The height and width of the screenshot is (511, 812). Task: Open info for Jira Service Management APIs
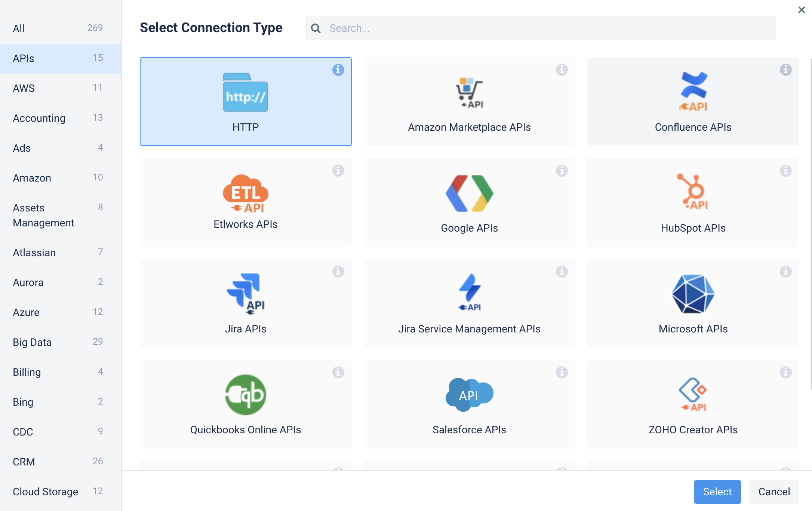pos(562,272)
